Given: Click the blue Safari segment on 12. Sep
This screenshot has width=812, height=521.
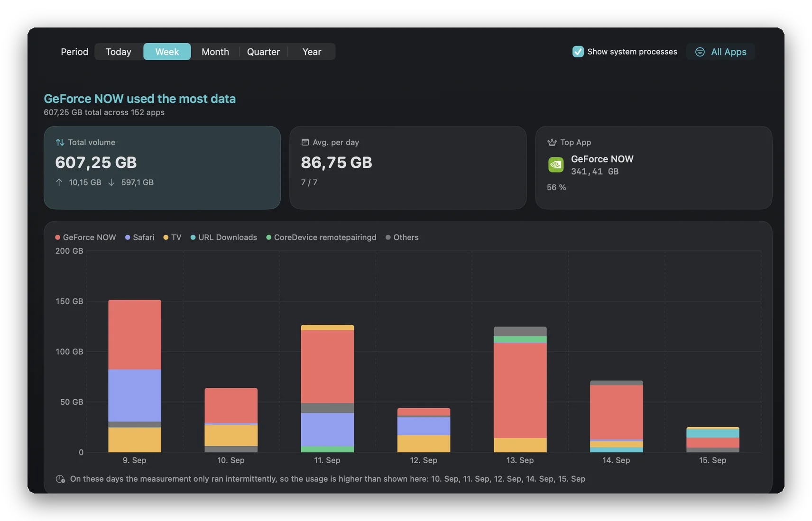Looking at the screenshot, I should coord(424,426).
